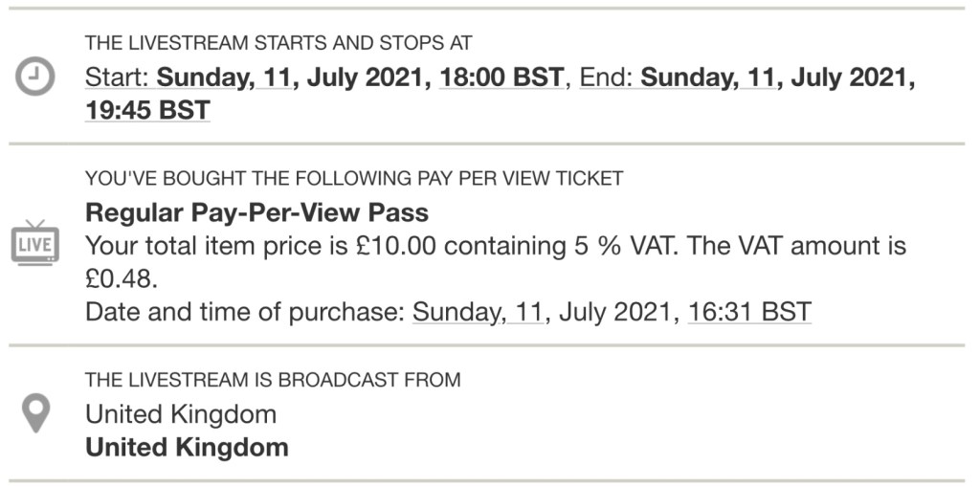The image size is (980, 487).
Task: Click the £0.48 VAT amount
Action: point(120,278)
